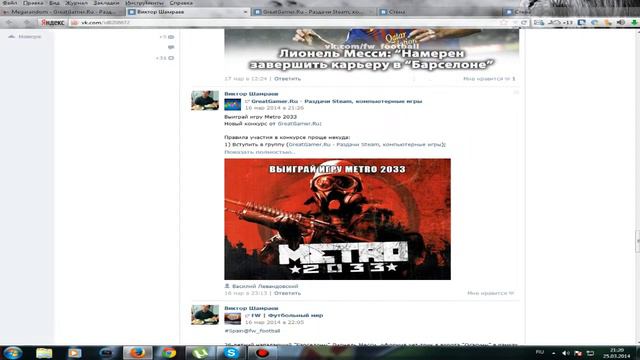Image resolution: width=640 pixels, height=360 pixels.
Task: Close the Виктор Шамраев tab
Action: pos(245,12)
